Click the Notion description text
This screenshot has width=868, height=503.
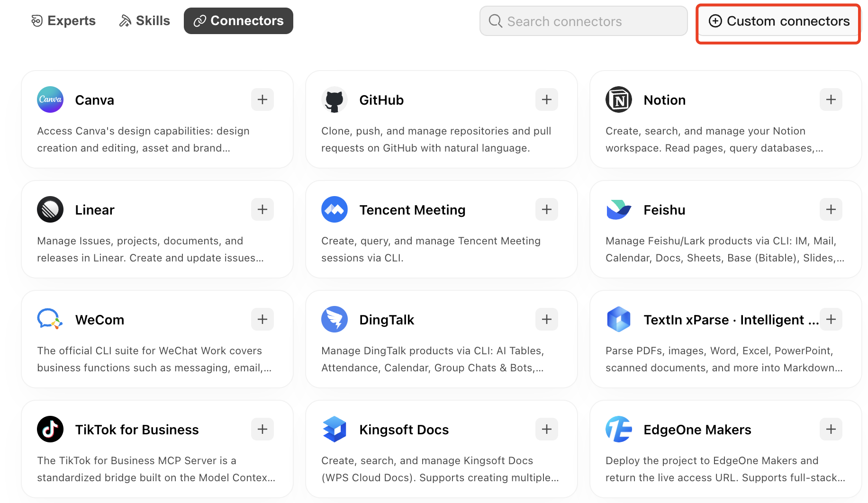click(714, 139)
